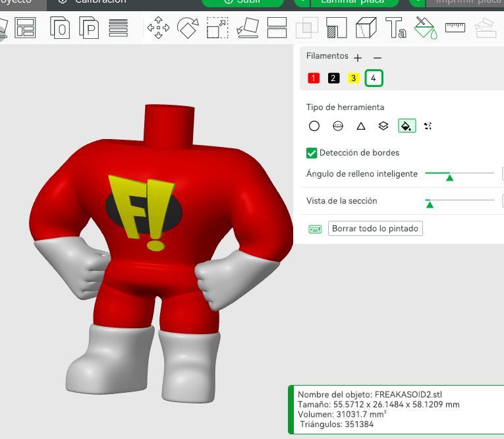This screenshot has width=504, height=439.
Task: Choose the triangle tool type
Action: pos(361,126)
